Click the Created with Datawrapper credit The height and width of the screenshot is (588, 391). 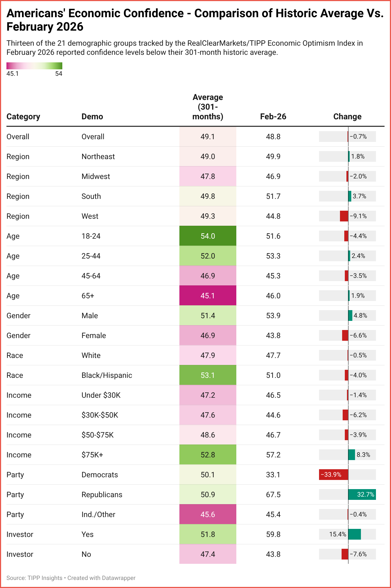pos(101,578)
